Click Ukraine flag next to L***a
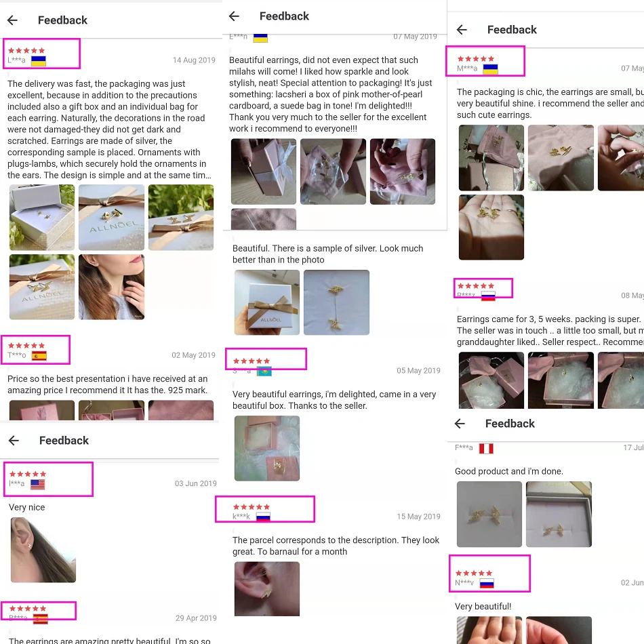 (38, 61)
